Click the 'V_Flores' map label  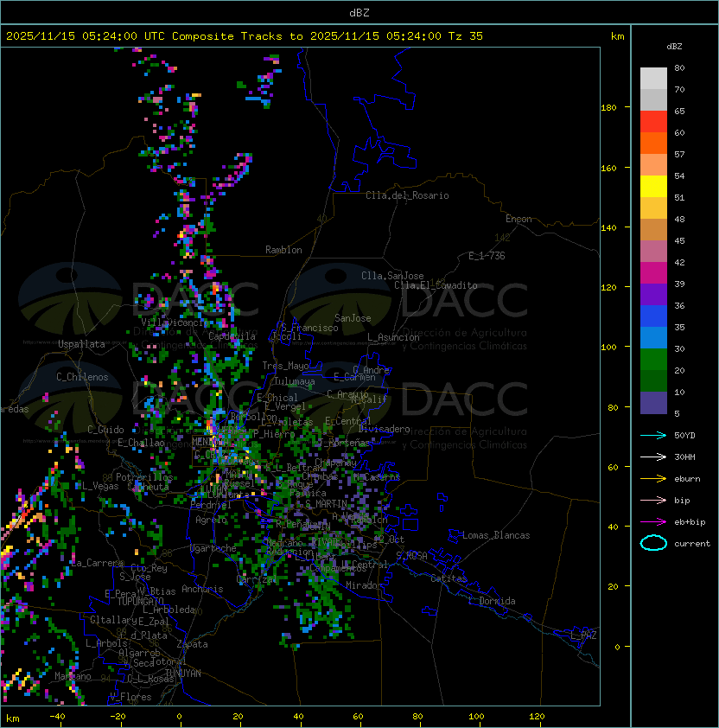[x=130, y=697]
